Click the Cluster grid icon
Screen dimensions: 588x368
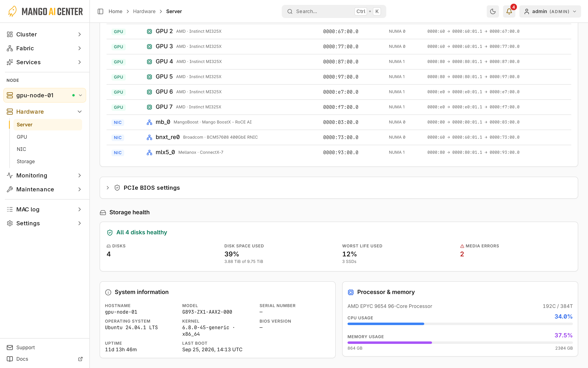(x=10, y=34)
